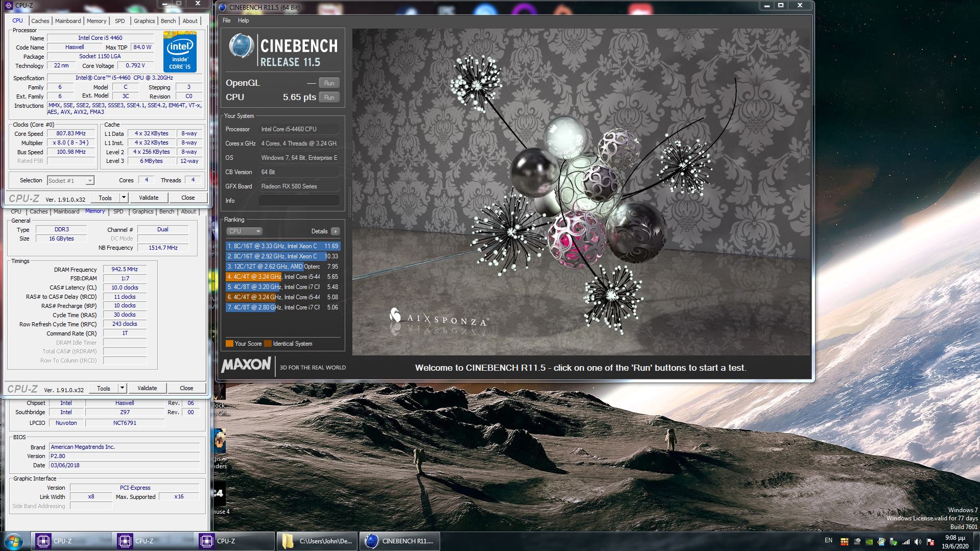The image size is (980, 551).
Task: Open the Windows Start menu
Action: pyautogui.click(x=14, y=541)
